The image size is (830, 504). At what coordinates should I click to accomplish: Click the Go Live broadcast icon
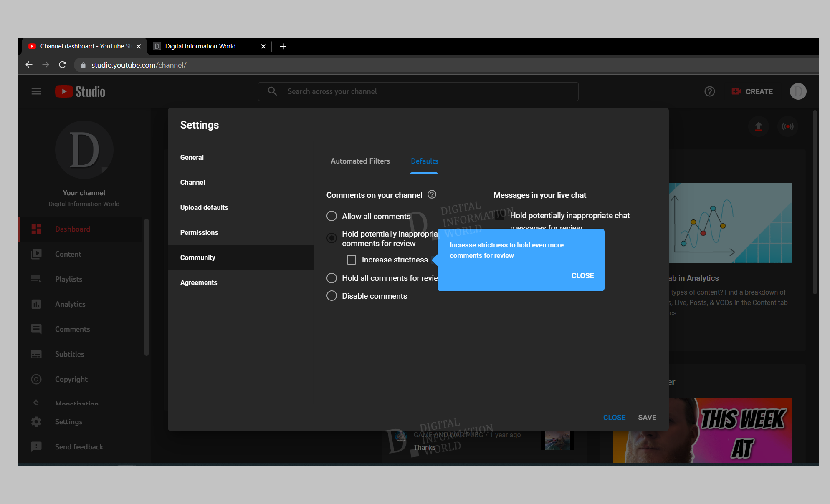pos(787,126)
